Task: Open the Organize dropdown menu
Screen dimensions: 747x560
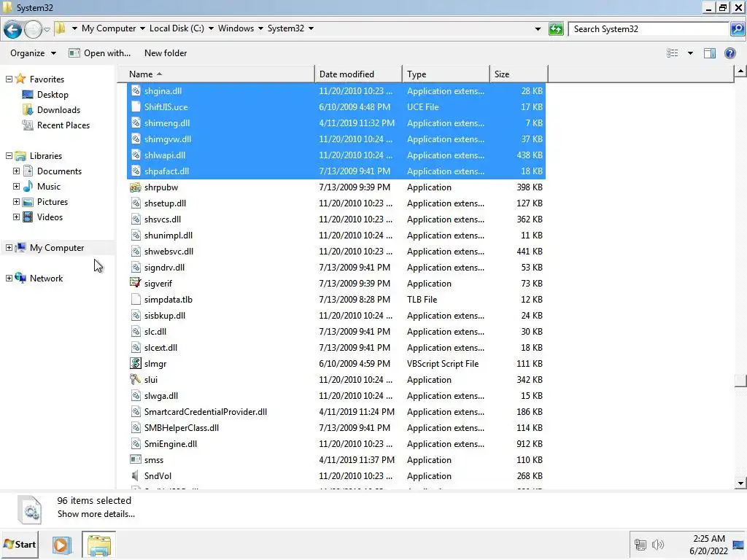Action: tap(33, 53)
